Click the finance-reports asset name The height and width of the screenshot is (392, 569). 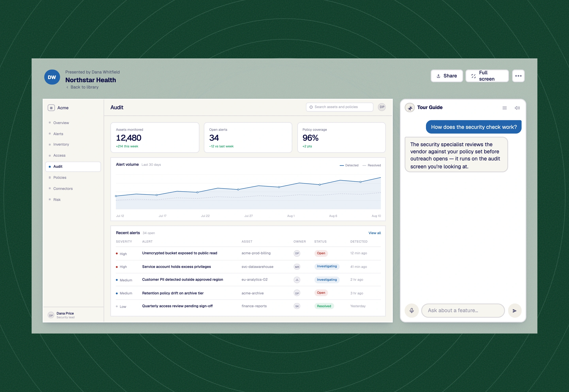(x=254, y=306)
